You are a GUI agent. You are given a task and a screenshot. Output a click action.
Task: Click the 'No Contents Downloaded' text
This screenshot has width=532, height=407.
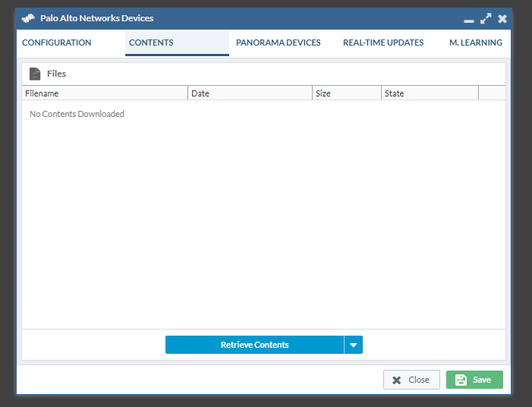77,114
